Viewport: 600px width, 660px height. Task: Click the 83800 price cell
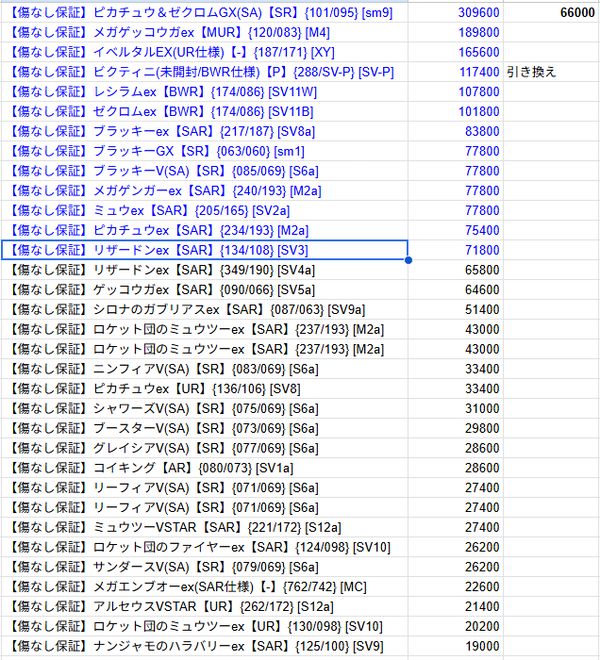[456, 131]
